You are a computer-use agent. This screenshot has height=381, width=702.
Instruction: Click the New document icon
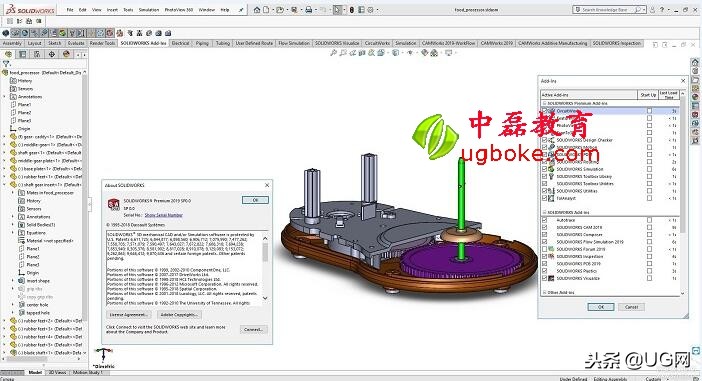coord(266,9)
